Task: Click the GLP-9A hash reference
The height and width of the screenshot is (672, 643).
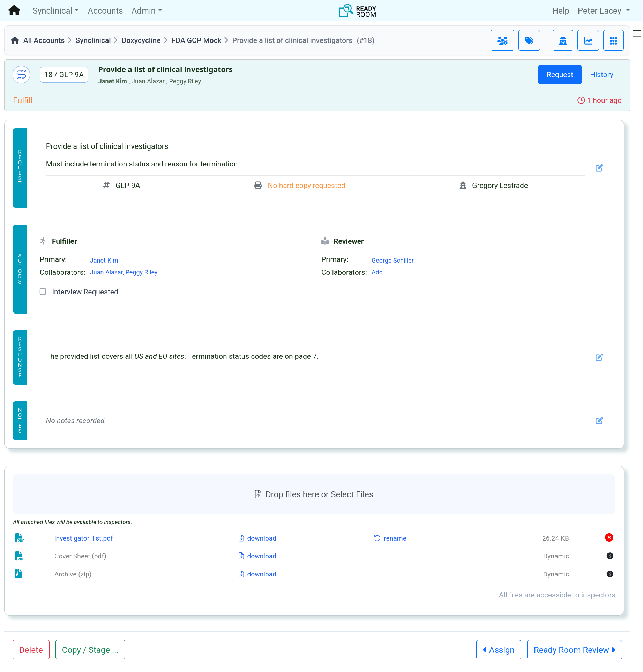Action: pos(122,186)
